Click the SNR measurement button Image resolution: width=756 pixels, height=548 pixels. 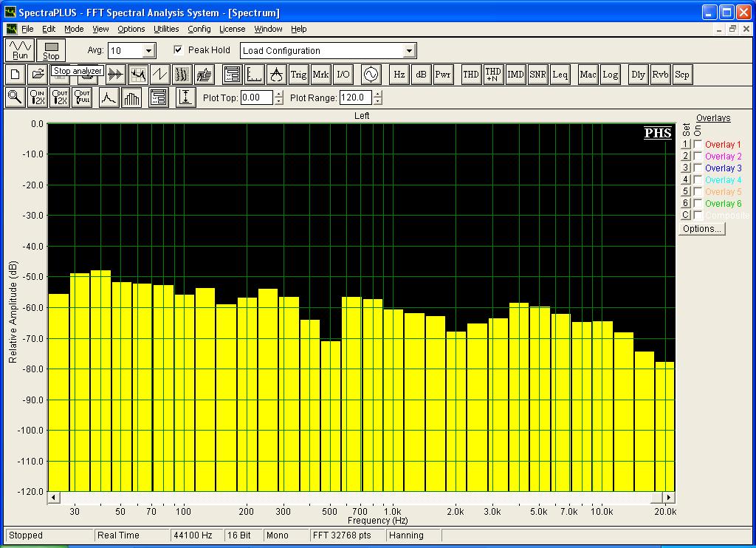[537, 75]
